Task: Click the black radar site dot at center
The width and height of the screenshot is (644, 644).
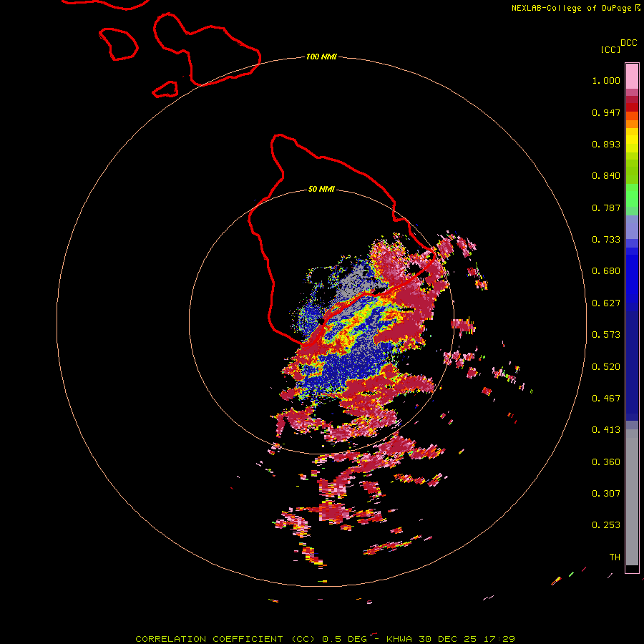Action: (x=321, y=321)
